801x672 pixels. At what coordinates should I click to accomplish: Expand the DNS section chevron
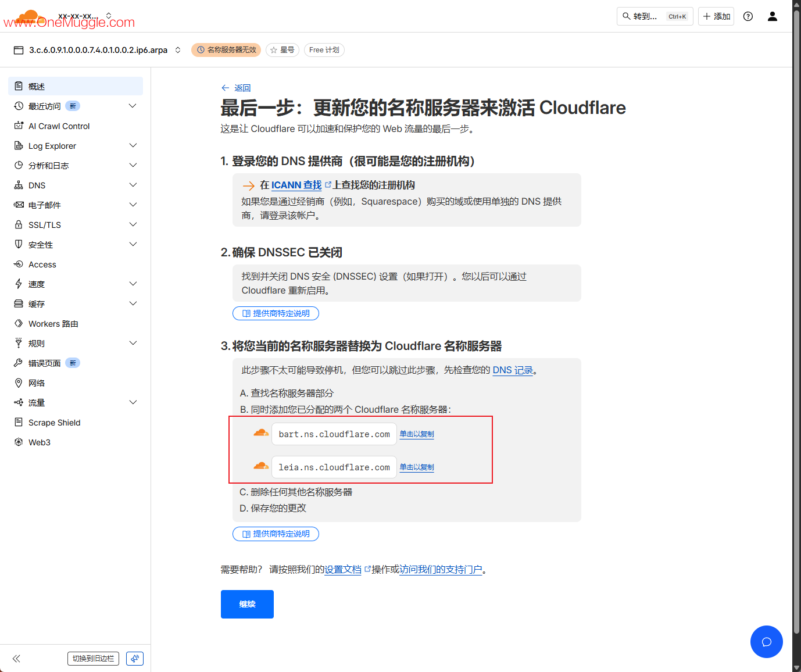[x=133, y=185]
